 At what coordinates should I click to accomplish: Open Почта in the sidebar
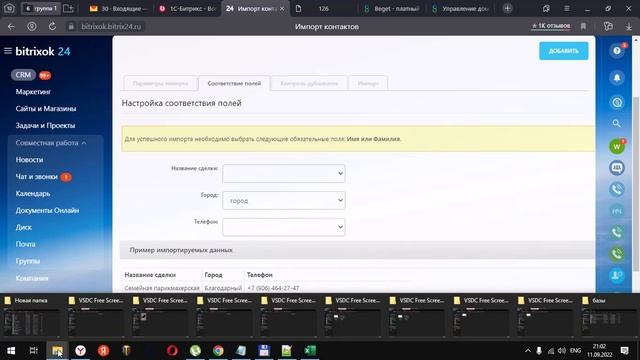click(x=25, y=244)
